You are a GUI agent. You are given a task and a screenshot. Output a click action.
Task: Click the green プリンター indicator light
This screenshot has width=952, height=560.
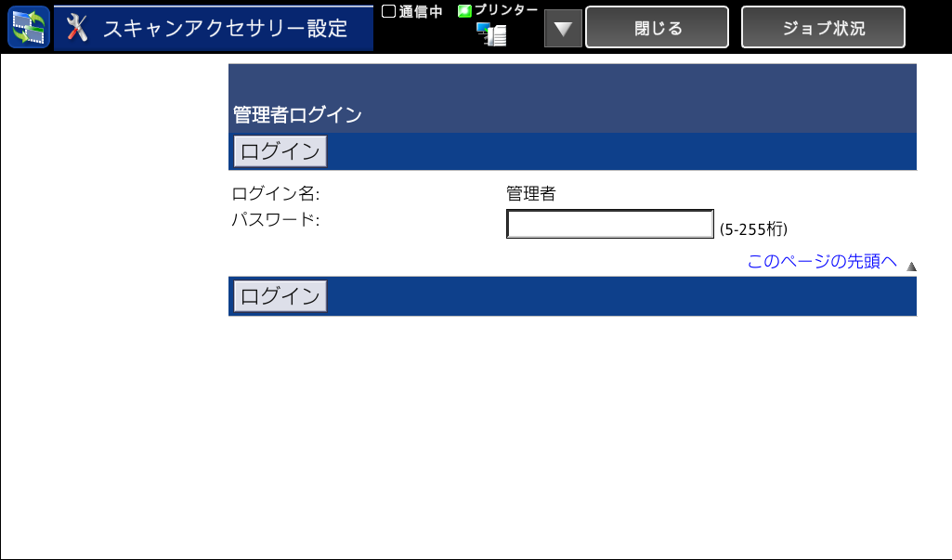click(464, 11)
